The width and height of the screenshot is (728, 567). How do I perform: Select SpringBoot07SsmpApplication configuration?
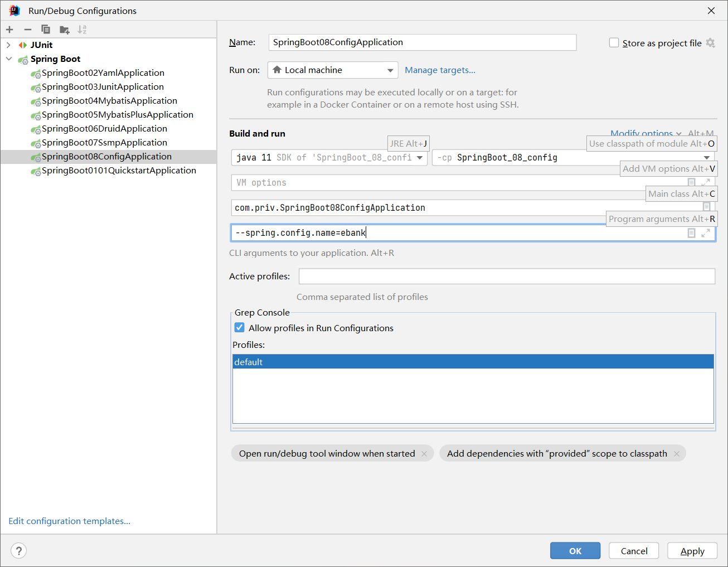click(x=104, y=143)
